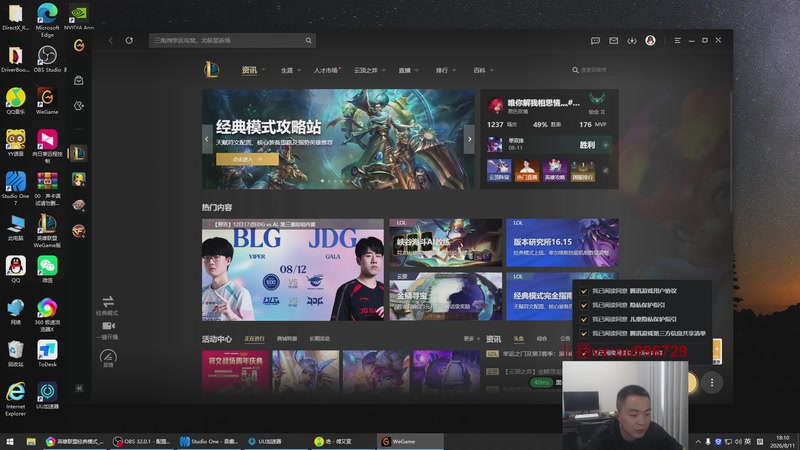
Task: Switch to the 长期活动 activity tab
Action: [319, 339]
